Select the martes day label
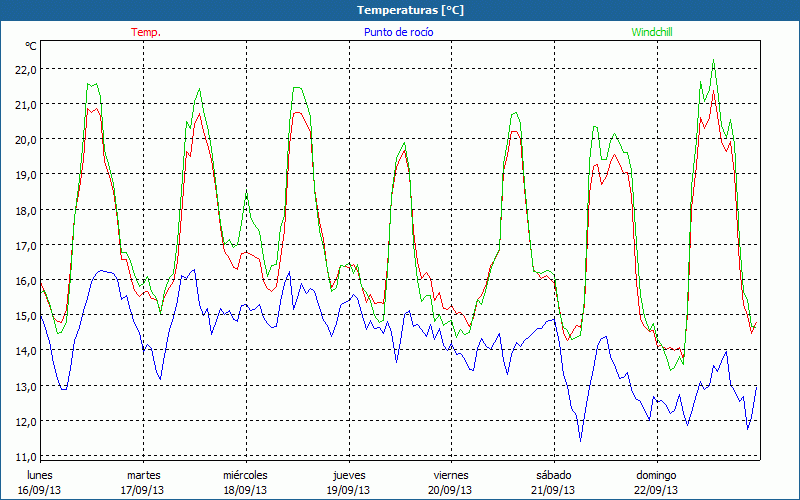Screen dimensions: 800x500 [x=143, y=475]
